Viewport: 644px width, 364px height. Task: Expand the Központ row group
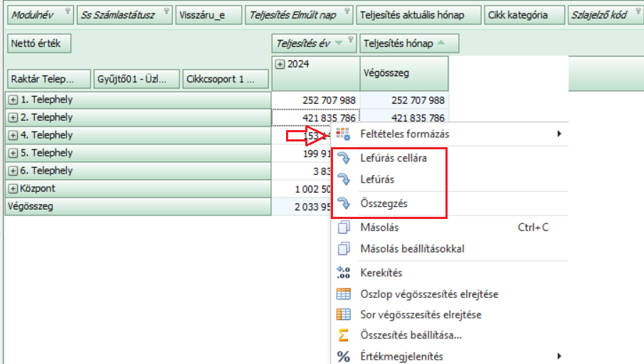click(x=14, y=189)
